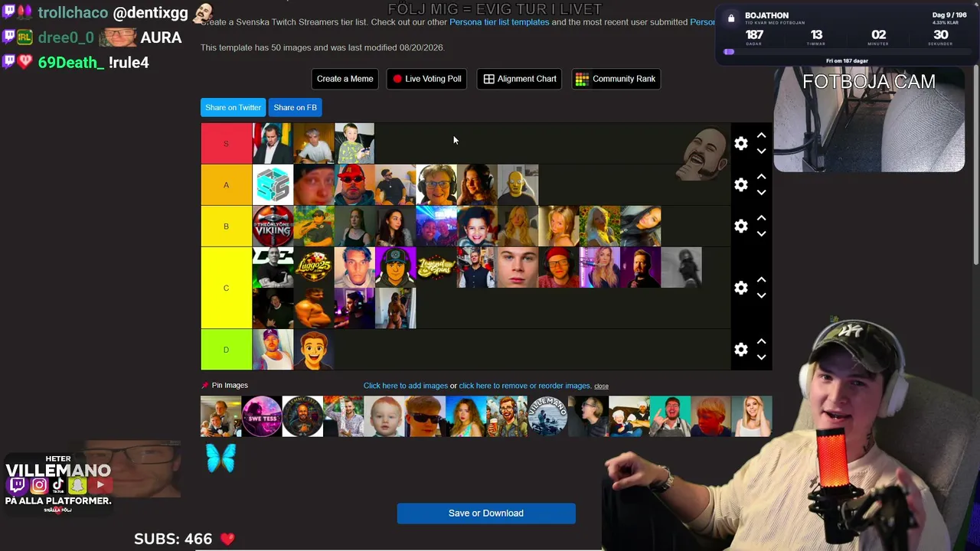Image resolution: width=980 pixels, height=551 pixels.
Task: Open the Persona tier list templates link
Action: pyautogui.click(x=499, y=22)
